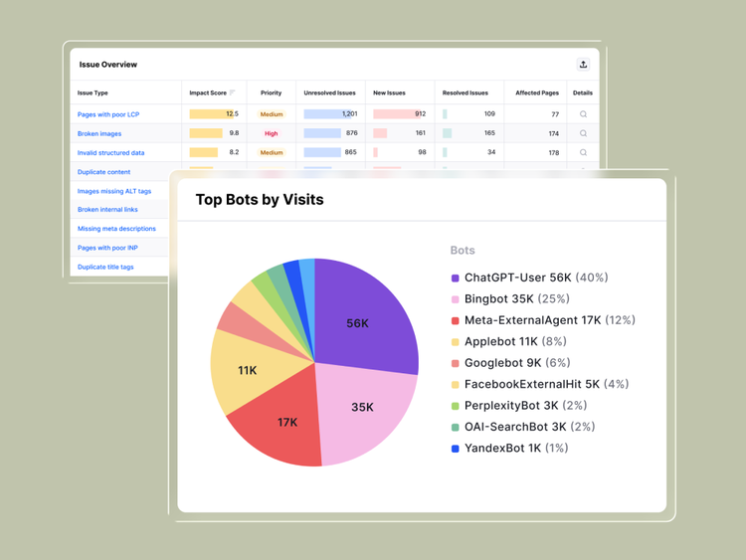Viewport: 746px width, 560px height.
Task: Open the Pages with poor INP link
Action: click(x=107, y=248)
